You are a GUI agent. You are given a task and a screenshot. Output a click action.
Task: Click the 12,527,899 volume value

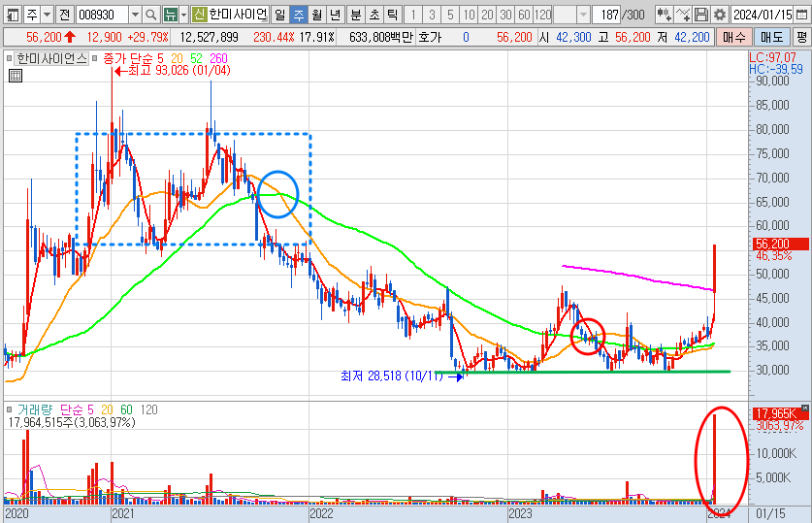tap(210, 37)
